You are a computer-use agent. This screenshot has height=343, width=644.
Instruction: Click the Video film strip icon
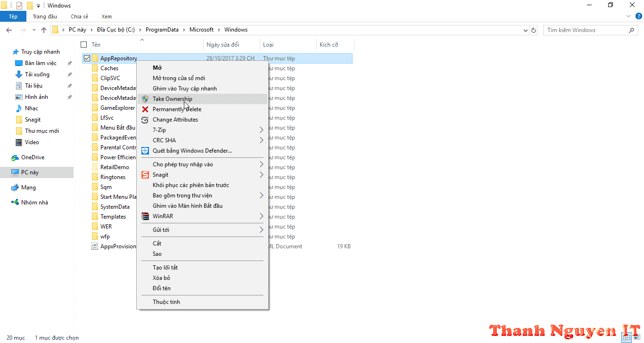19,142
